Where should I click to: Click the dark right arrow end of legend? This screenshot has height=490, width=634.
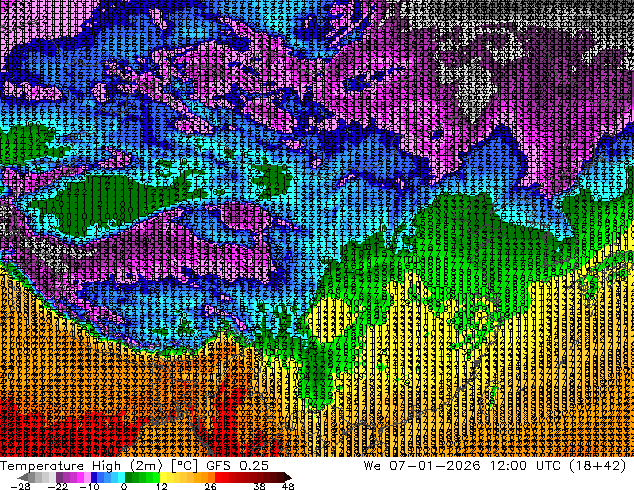(287, 477)
